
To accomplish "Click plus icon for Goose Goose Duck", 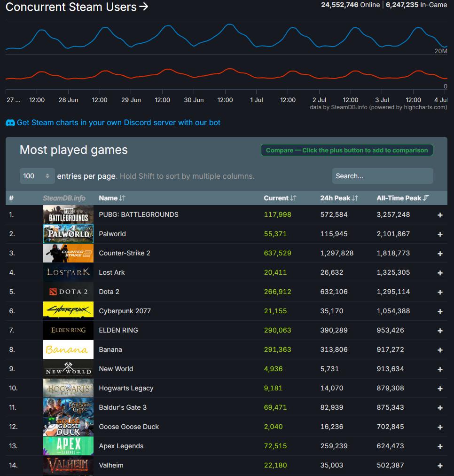I will click(x=440, y=427).
